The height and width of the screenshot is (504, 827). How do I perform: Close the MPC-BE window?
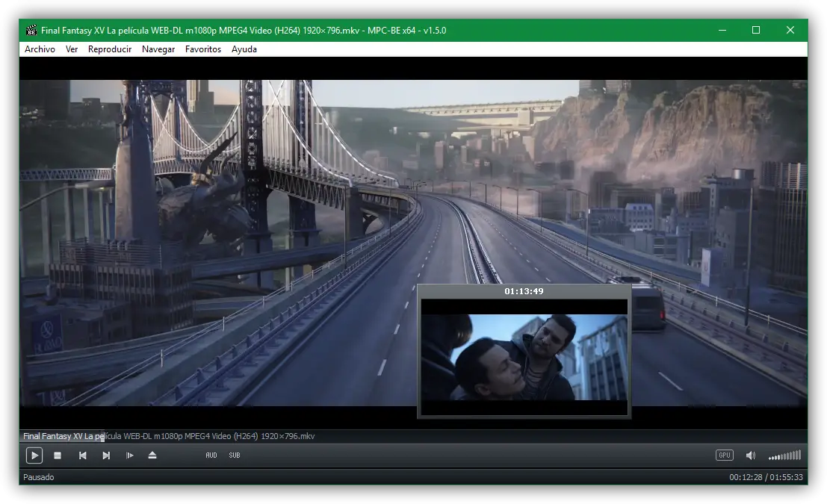pyautogui.click(x=790, y=30)
